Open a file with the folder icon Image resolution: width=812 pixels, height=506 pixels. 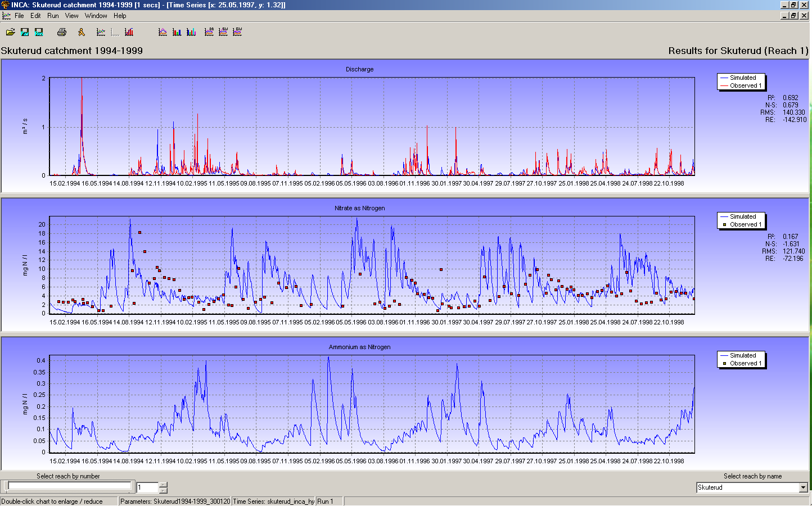[x=11, y=32]
